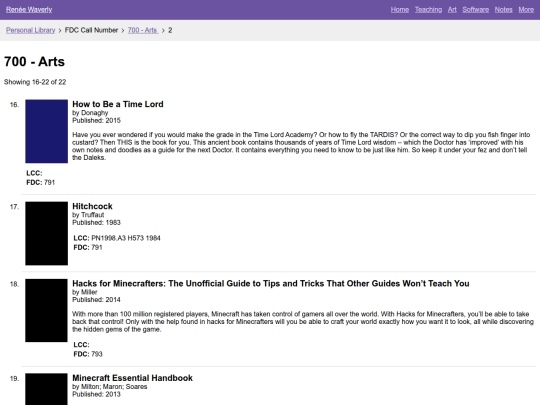Click list number 16.
The height and width of the screenshot is (405, 540).
(14, 105)
